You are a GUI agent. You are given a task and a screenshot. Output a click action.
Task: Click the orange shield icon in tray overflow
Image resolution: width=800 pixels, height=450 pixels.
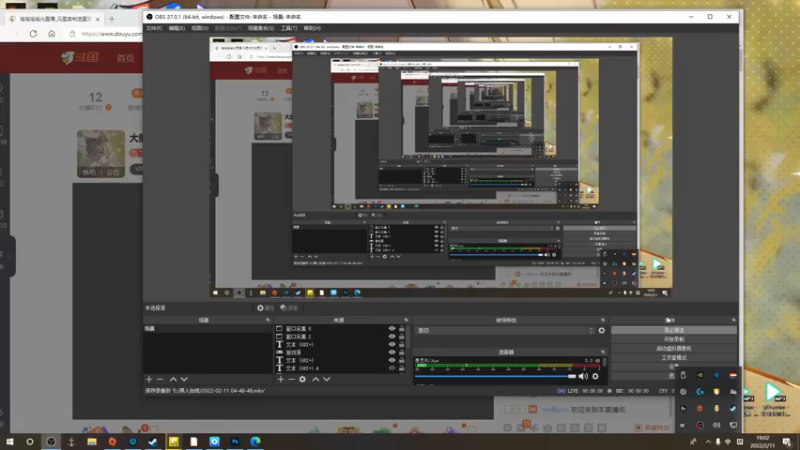[x=716, y=392]
